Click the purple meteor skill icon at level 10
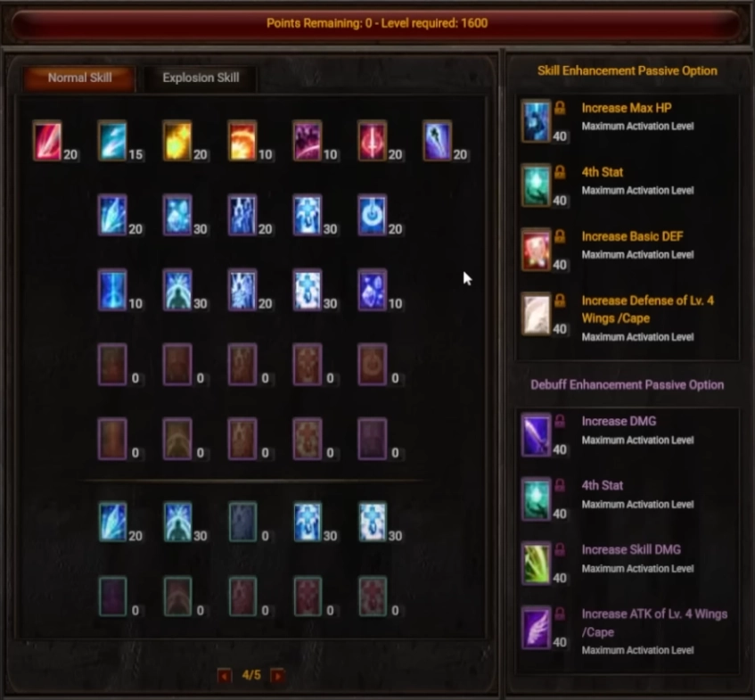Screen dimensions: 755x700 (308, 141)
